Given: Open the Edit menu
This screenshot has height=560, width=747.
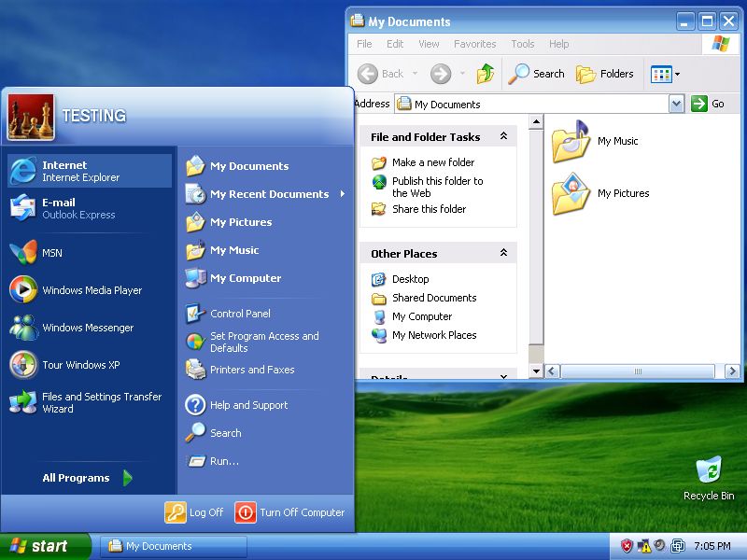Looking at the screenshot, I should (x=395, y=44).
